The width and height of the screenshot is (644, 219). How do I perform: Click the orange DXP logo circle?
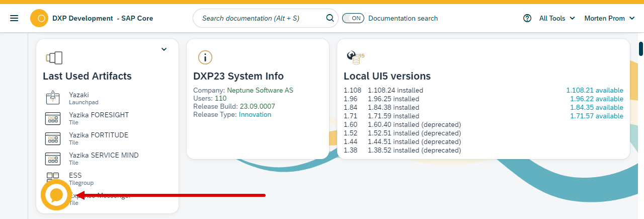[39, 18]
